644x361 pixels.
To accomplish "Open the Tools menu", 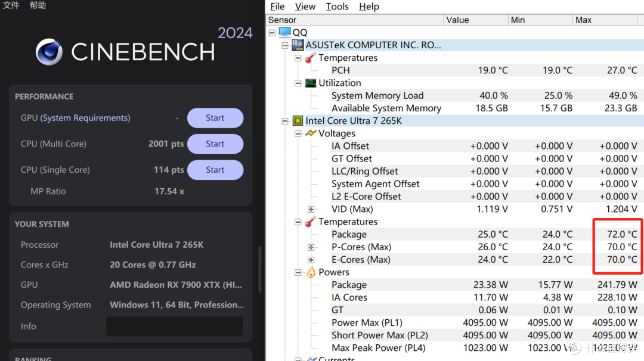I will pyautogui.click(x=337, y=7).
